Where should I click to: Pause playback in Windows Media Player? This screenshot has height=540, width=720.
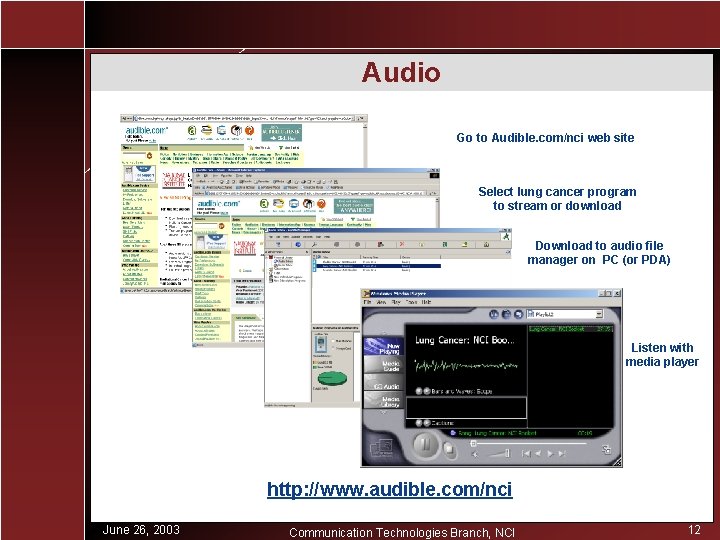coord(425,444)
